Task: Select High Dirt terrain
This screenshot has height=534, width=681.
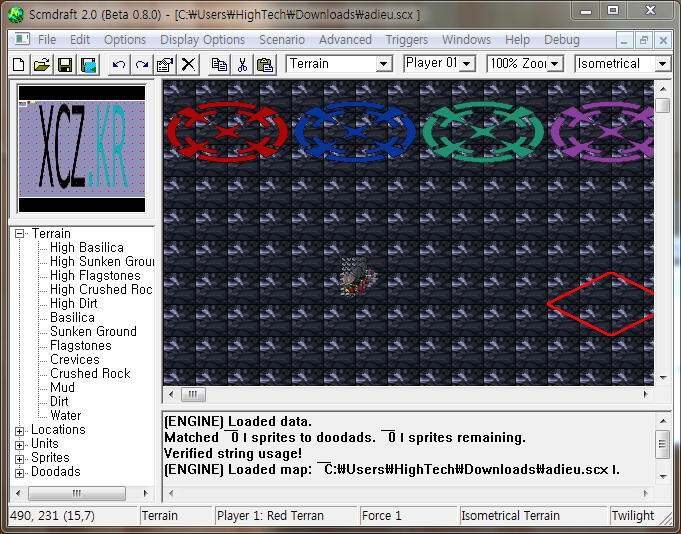Action: [x=74, y=303]
